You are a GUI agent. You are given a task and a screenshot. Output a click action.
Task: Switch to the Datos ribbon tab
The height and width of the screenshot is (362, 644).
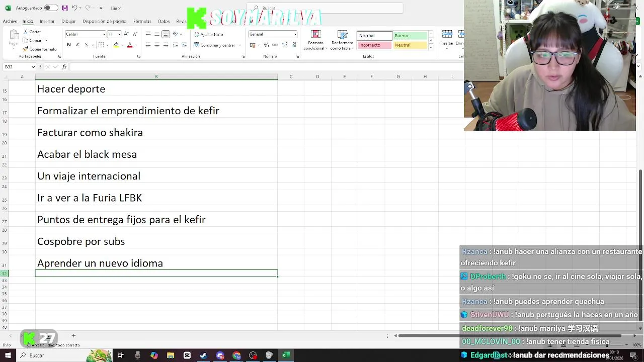click(x=164, y=21)
